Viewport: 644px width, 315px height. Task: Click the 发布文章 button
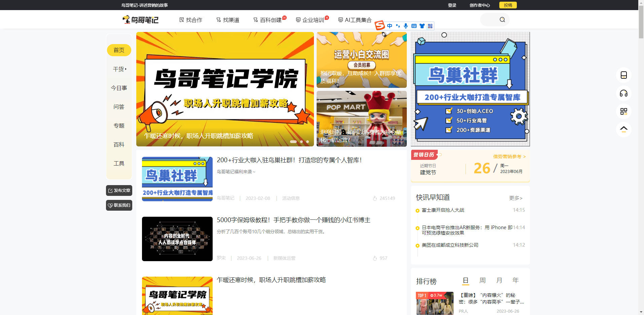click(x=119, y=190)
